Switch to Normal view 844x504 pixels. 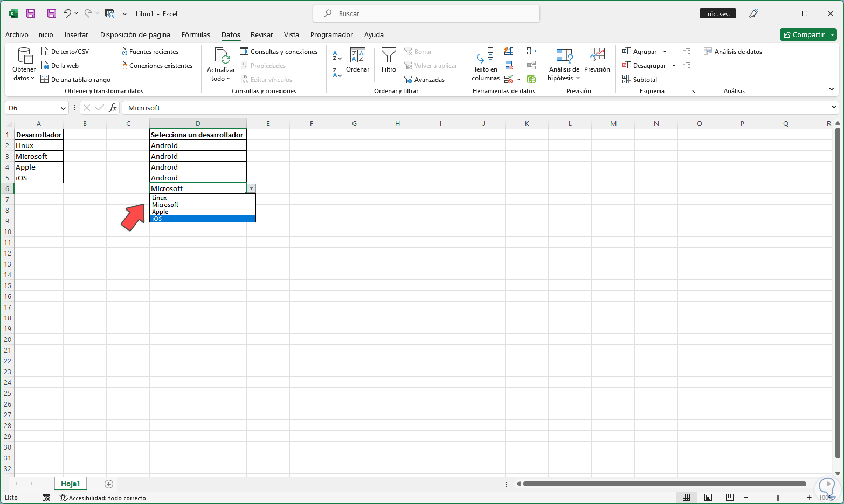pyautogui.click(x=686, y=498)
